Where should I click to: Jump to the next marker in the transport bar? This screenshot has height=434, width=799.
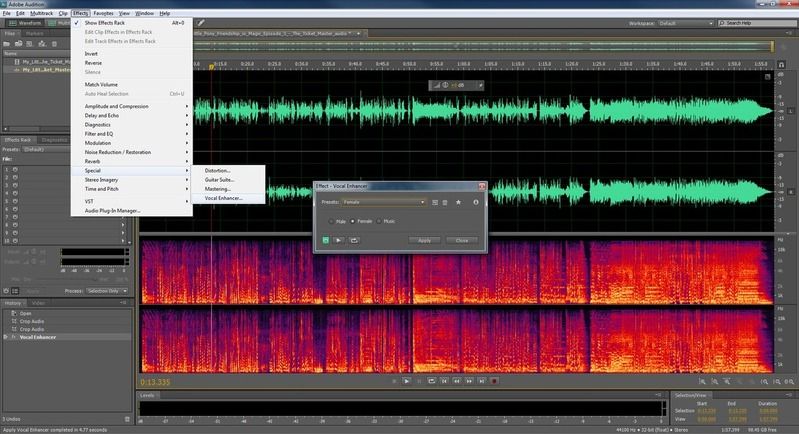pos(482,381)
